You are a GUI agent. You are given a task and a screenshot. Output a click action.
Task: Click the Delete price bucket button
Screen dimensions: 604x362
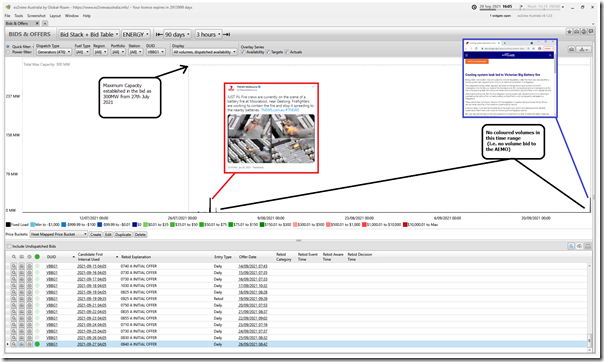140,234
